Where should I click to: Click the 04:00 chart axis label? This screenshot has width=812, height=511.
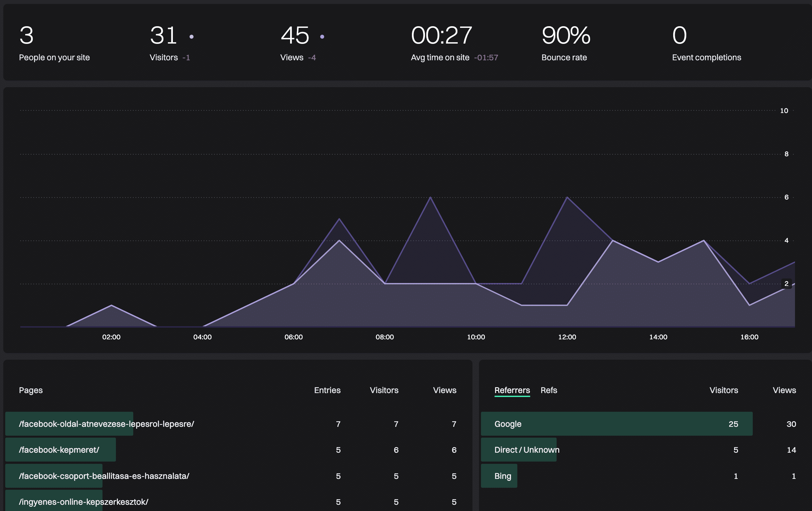(x=202, y=337)
